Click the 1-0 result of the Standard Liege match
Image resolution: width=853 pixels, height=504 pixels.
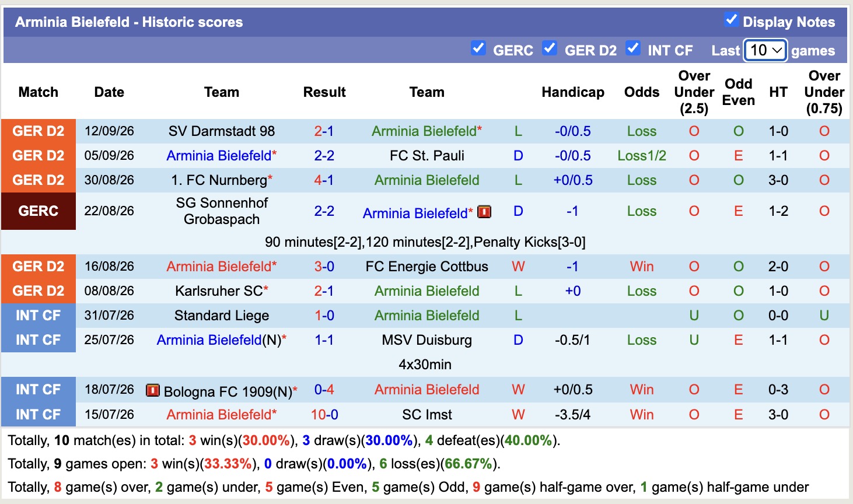324,316
